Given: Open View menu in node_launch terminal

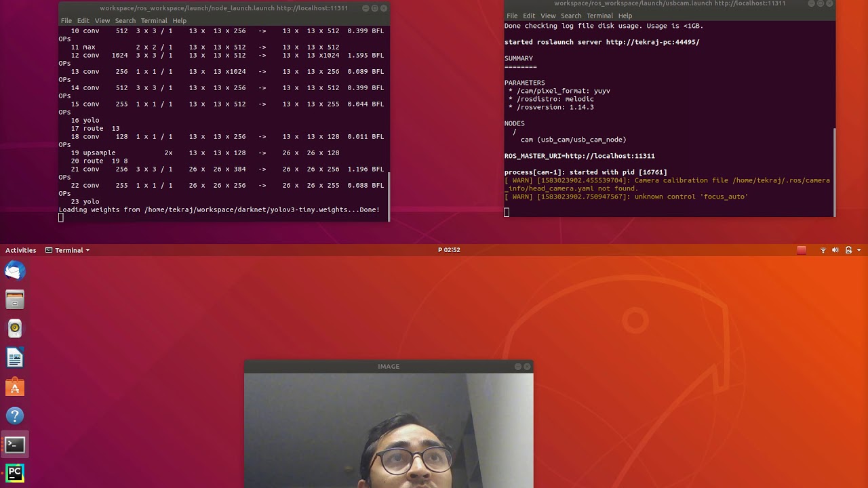Looking at the screenshot, I should pos(102,20).
